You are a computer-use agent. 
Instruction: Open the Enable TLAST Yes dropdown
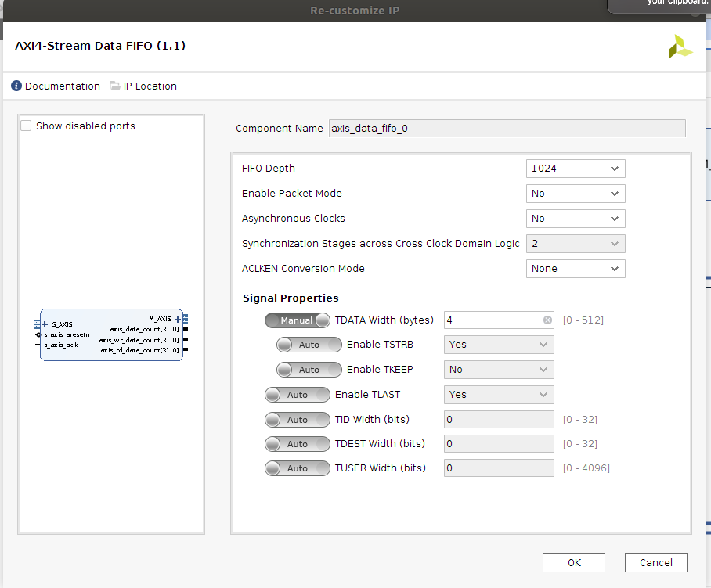(499, 395)
